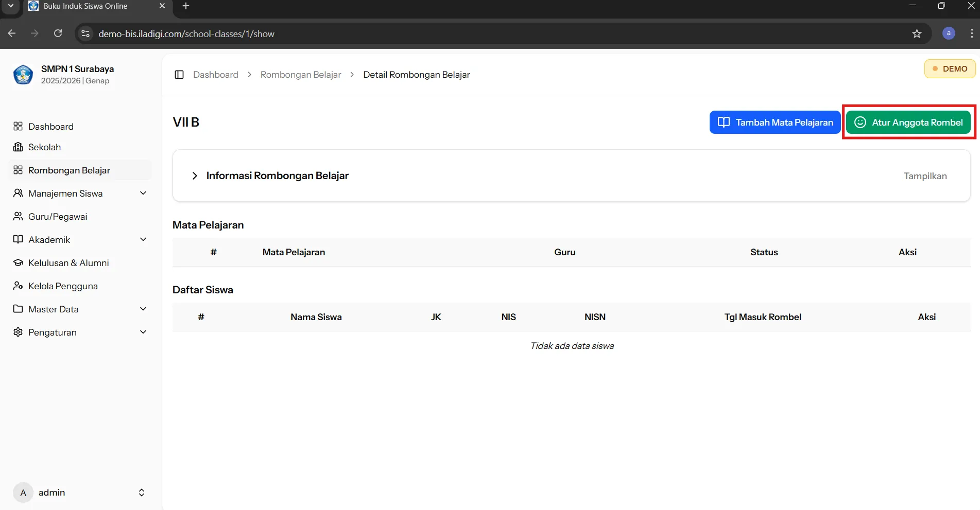Open the Dashboard menu item
This screenshot has width=980, height=510.
(x=80, y=126)
